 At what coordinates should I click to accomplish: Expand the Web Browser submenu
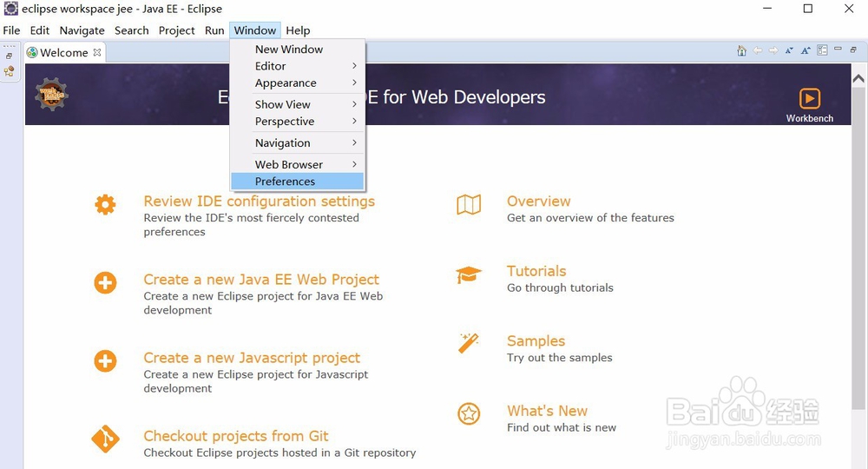point(297,164)
